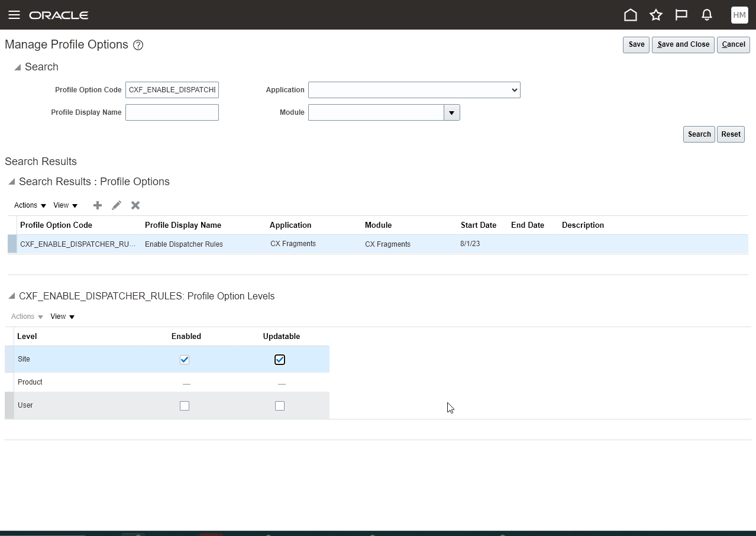Click the Start Date column header
Viewport: 756px width, 536px height.
[x=479, y=225]
